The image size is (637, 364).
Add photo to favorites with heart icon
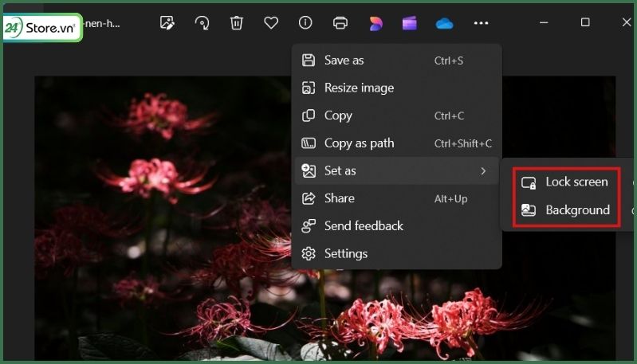coord(271,23)
